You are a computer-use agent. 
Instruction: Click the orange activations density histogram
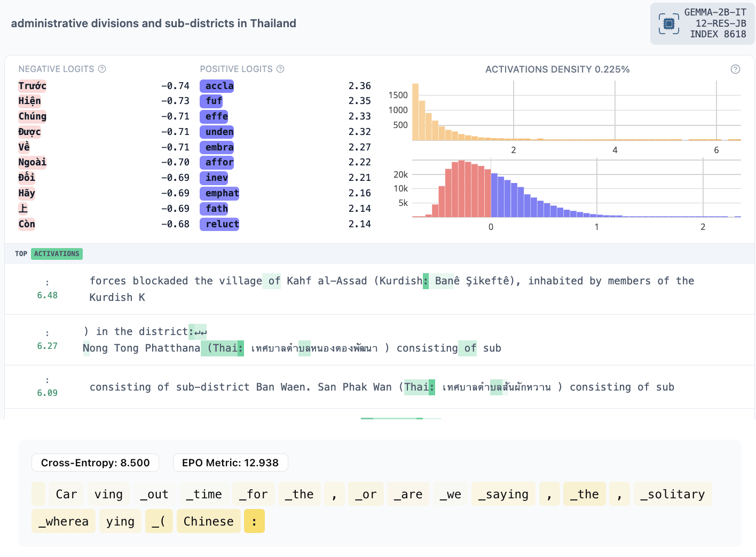coord(576,115)
